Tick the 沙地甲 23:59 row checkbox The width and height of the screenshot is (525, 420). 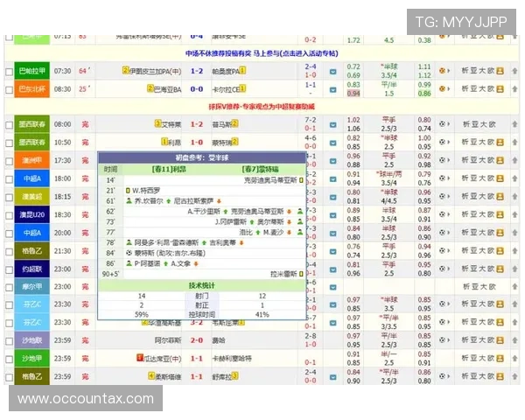pyautogui.click(x=10, y=359)
